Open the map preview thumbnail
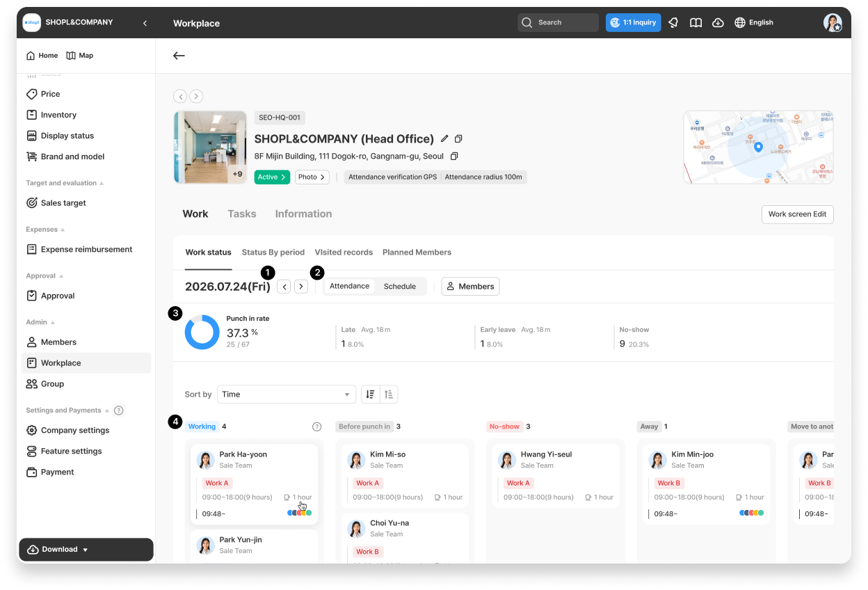Screen dimensions: 868x590 (x=758, y=147)
